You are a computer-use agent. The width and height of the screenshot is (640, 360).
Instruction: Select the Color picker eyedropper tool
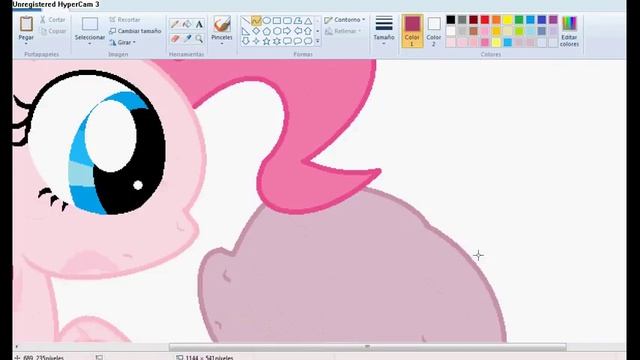187,39
